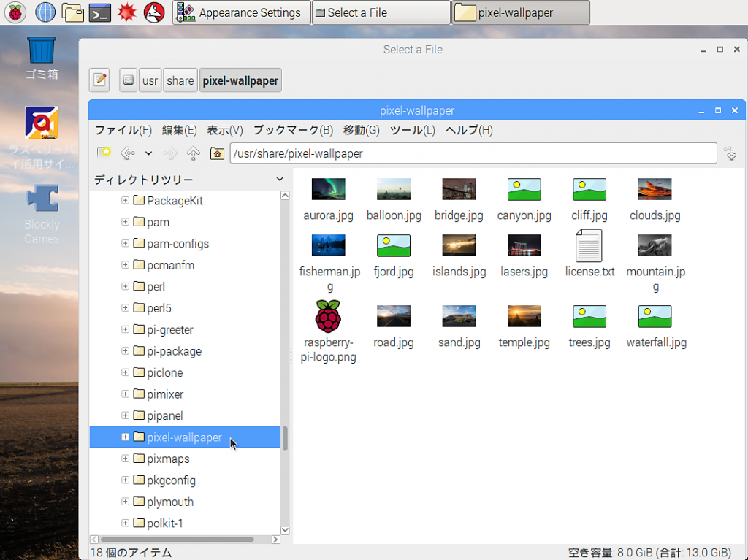Select the aurora.jpg thumbnail

328,188
